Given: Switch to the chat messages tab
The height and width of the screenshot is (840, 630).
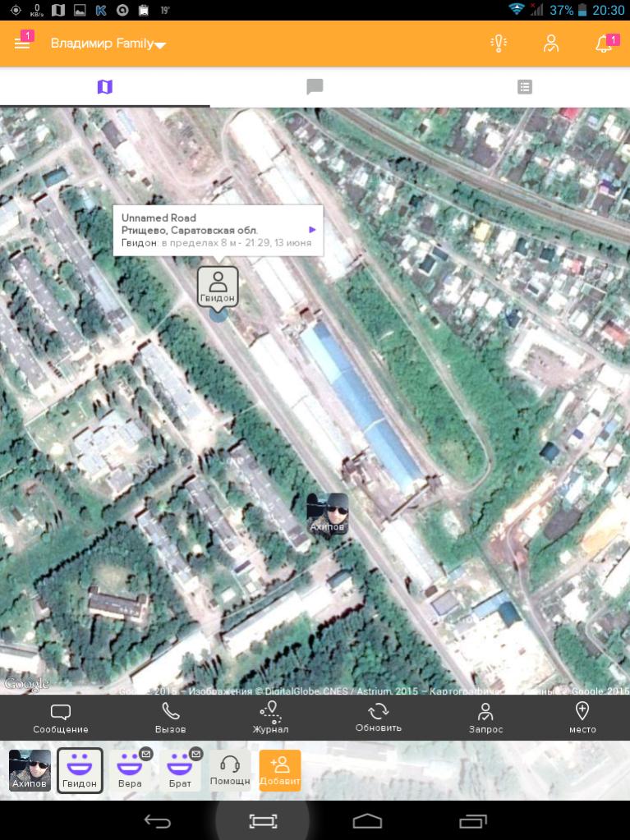Looking at the screenshot, I should click(314, 86).
